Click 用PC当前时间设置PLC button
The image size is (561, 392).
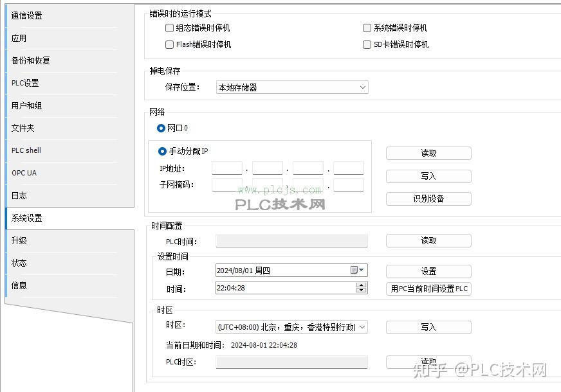click(428, 289)
